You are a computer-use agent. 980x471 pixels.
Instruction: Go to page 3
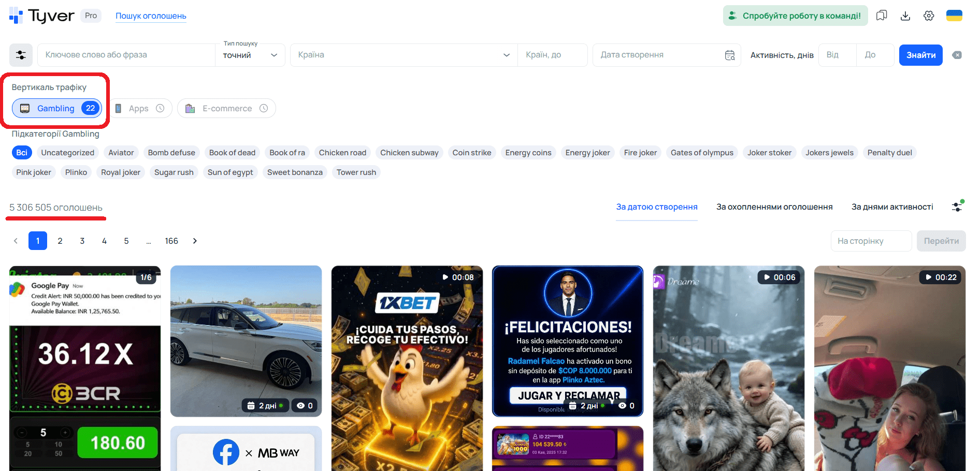point(82,241)
